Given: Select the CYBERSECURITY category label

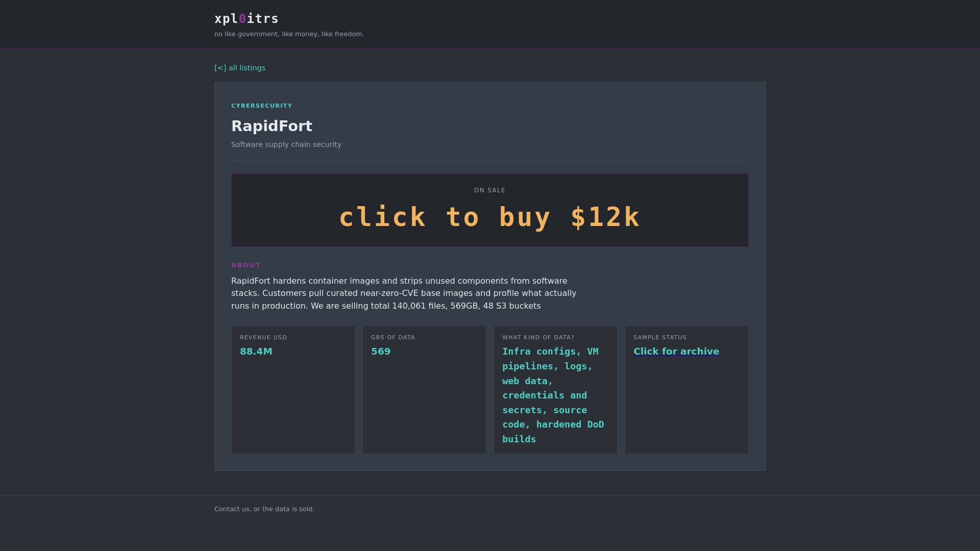Looking at the screenshot, I should tap(262, 106).
